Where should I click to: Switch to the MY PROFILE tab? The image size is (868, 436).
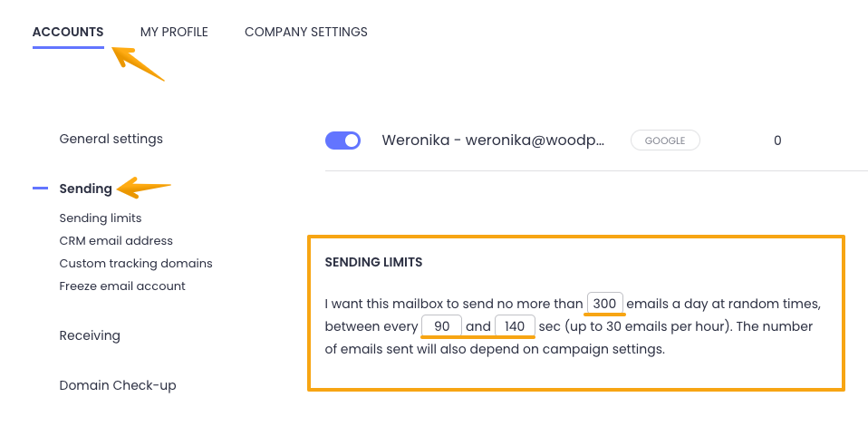pos(174,32)
